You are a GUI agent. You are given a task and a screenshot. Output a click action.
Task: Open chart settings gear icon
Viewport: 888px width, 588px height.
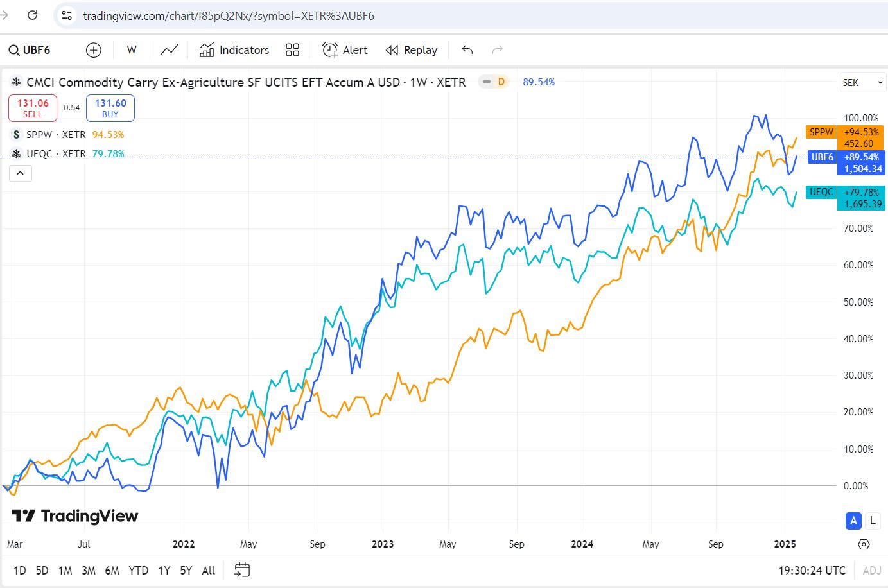(x=864, y=544)
